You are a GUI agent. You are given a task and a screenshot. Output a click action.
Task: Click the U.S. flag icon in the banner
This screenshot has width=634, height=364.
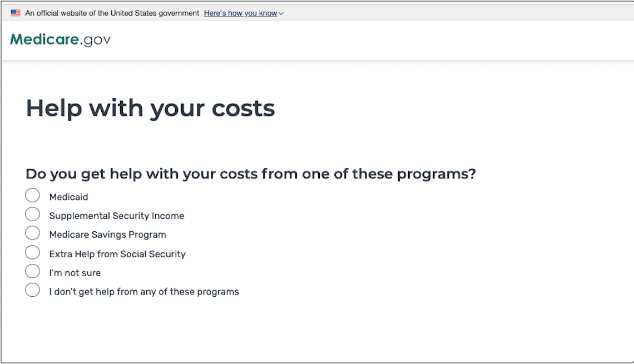[x=14, y=12]
